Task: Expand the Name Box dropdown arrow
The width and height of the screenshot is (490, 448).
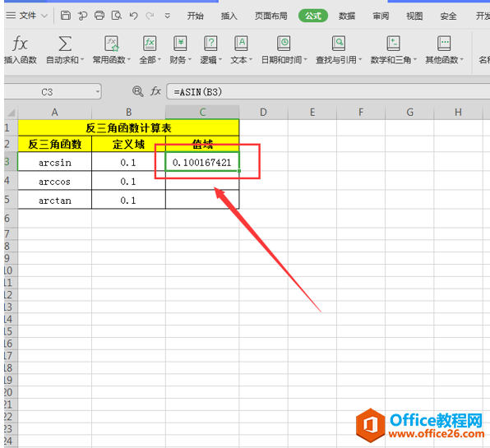Action: tap(98, 92)
